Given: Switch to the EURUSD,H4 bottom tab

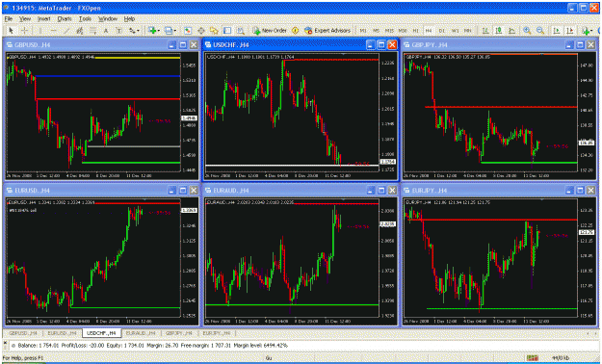Looking at the screenshot, I should [x=62, y=333].
